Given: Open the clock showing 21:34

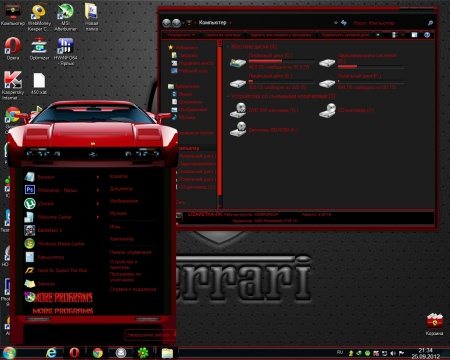Looking at the screenshot, I should pos(425,353).
